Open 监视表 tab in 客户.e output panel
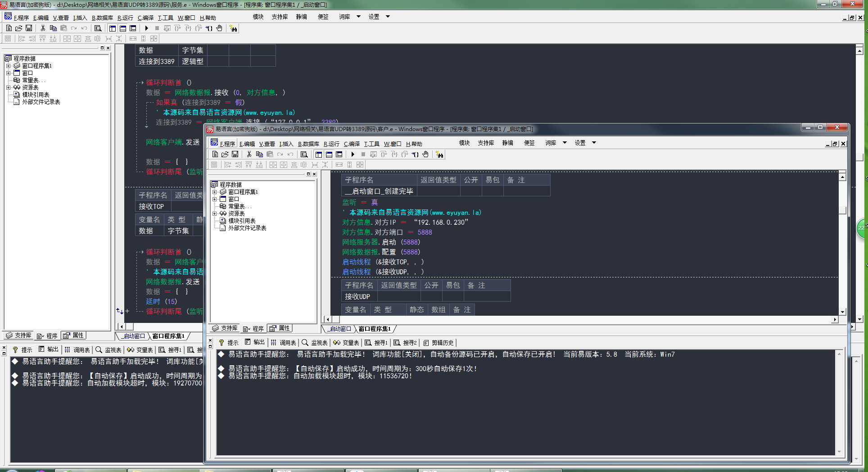 [315, 343]
